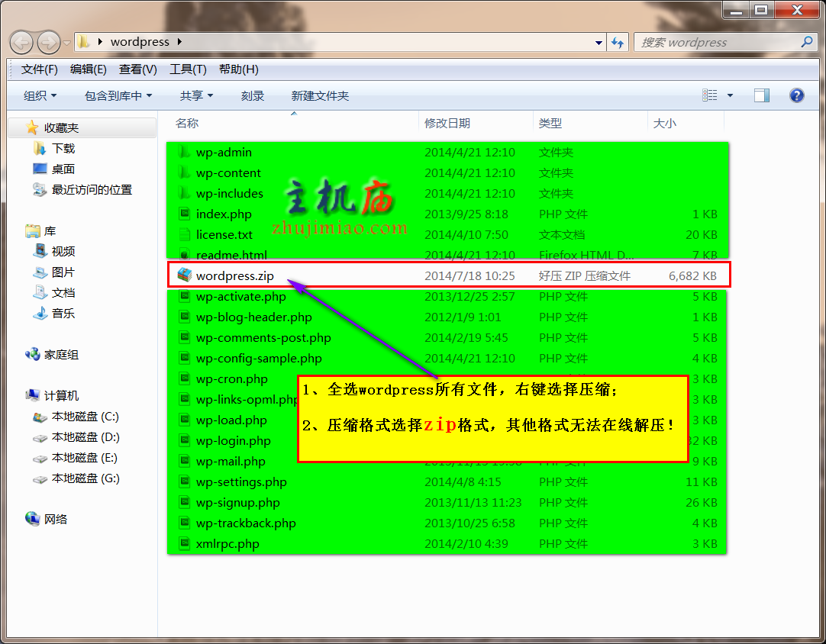Sort by the 大小 column header
Image resolution: width=826 pixels, height=644 pixels.
664,123
